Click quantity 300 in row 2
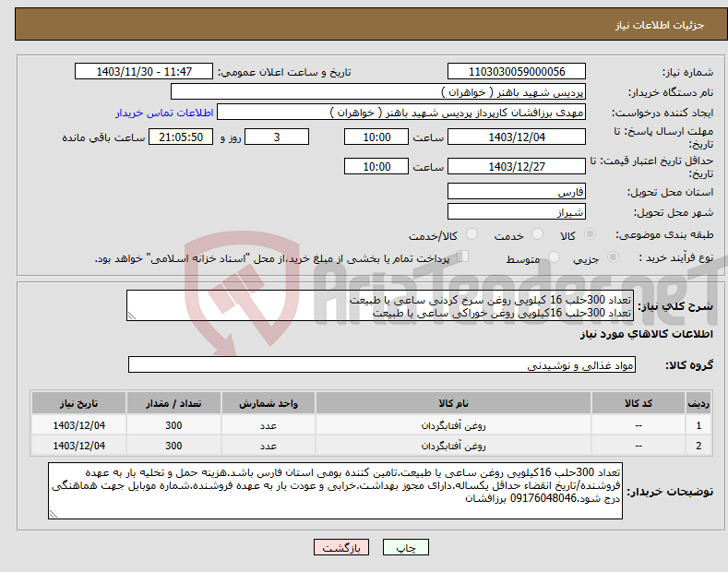 click(173, 446)
